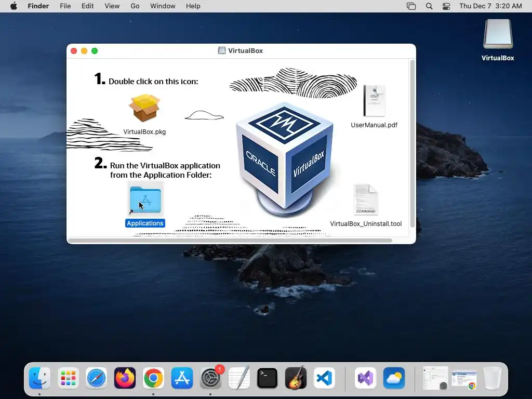Open Spotlight search in the menu bar

(429, 6)
